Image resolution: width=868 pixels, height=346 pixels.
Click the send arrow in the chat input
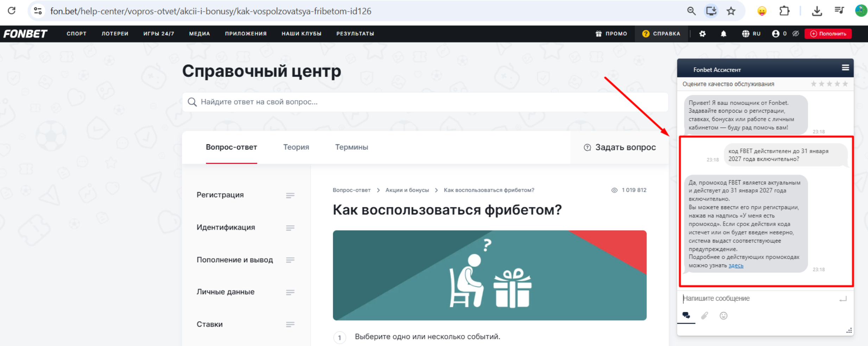tap(843, 299)
